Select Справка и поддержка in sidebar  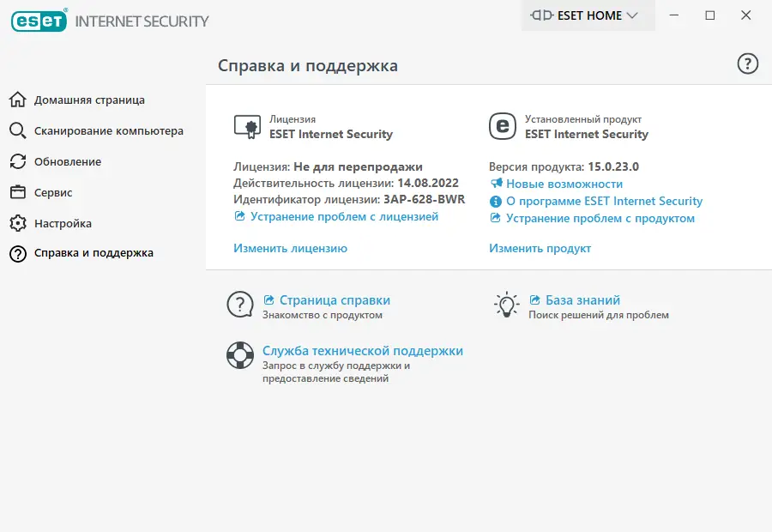tap(93, 253)
